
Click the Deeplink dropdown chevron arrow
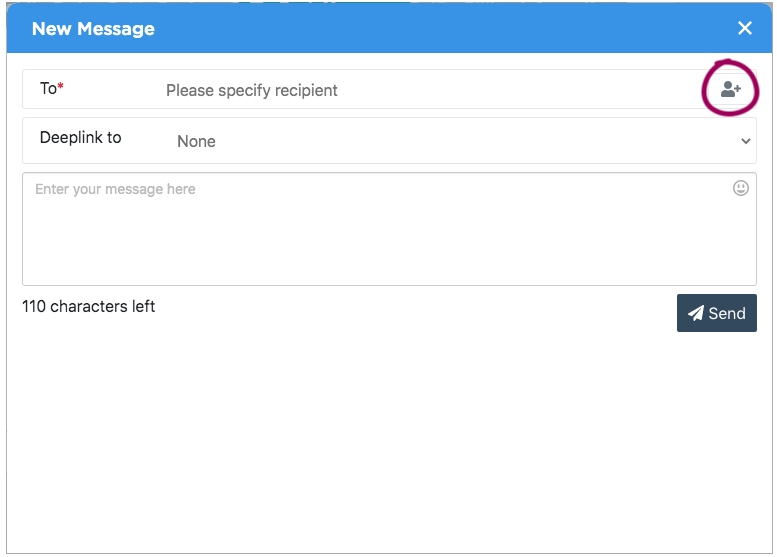pyautogui.click(x=745, y=141)
